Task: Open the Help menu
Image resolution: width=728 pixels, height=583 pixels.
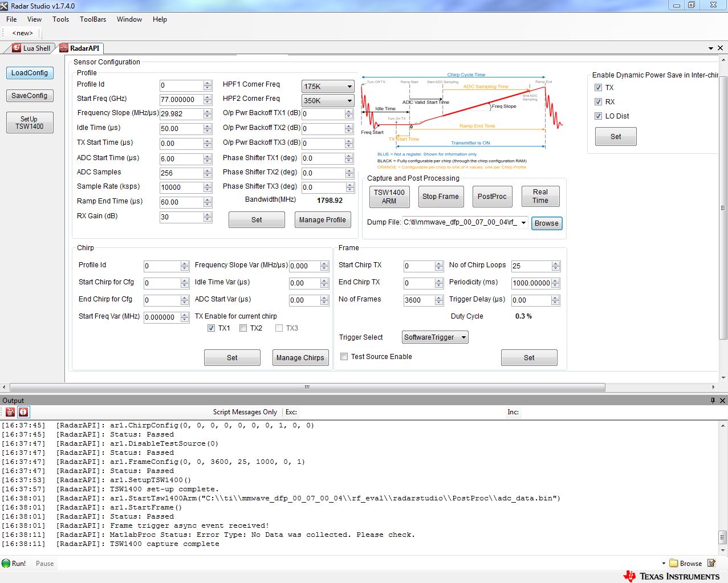Action: point(160,19)
